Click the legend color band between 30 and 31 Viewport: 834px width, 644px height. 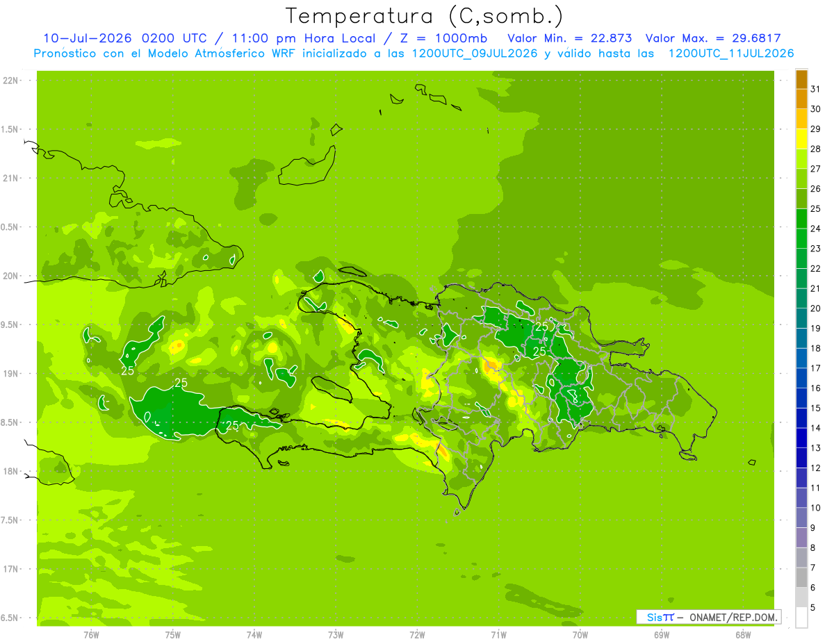(x=801, y=99)
